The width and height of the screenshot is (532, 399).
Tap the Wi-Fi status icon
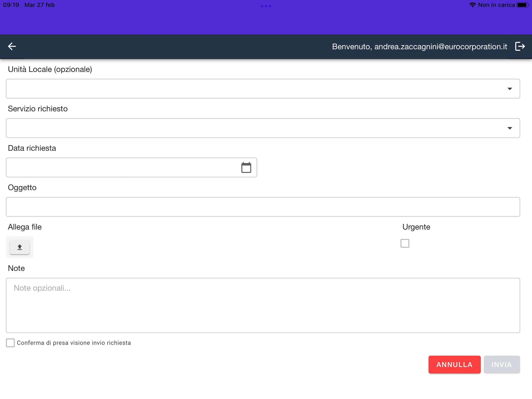point(473,5)
